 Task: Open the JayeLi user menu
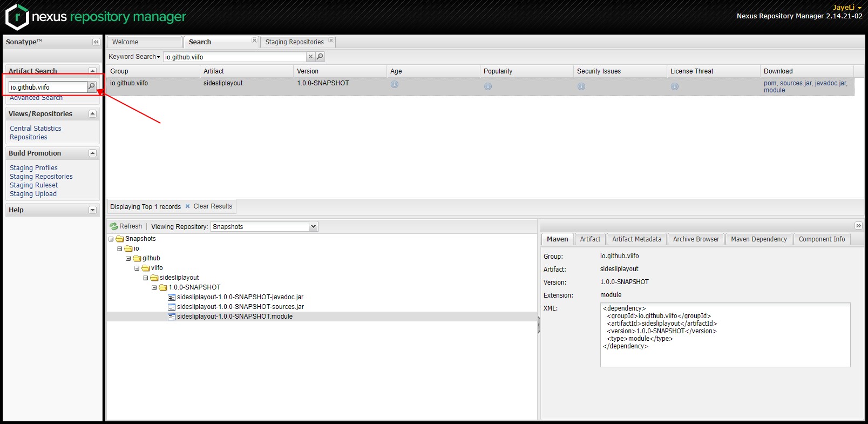coord(847,8)
